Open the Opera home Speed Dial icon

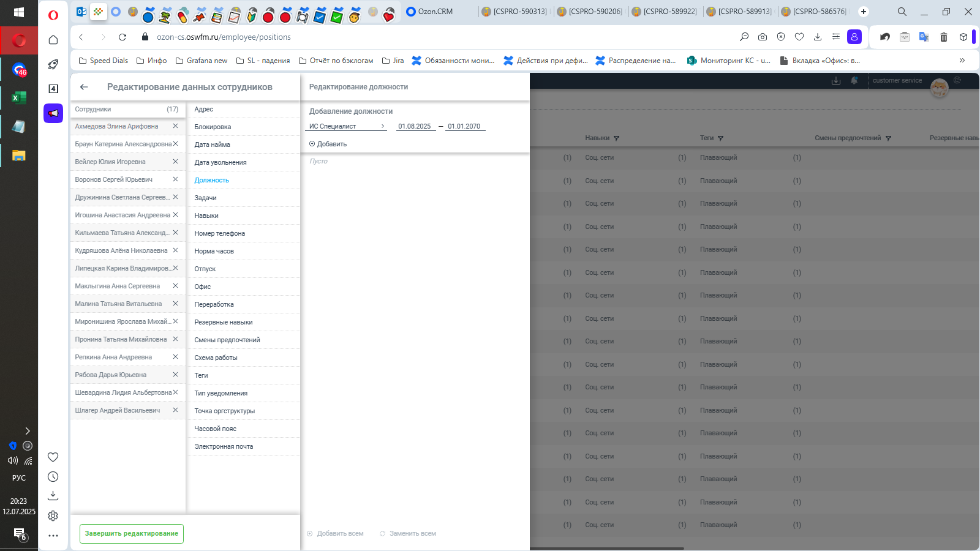pos(53,40)
